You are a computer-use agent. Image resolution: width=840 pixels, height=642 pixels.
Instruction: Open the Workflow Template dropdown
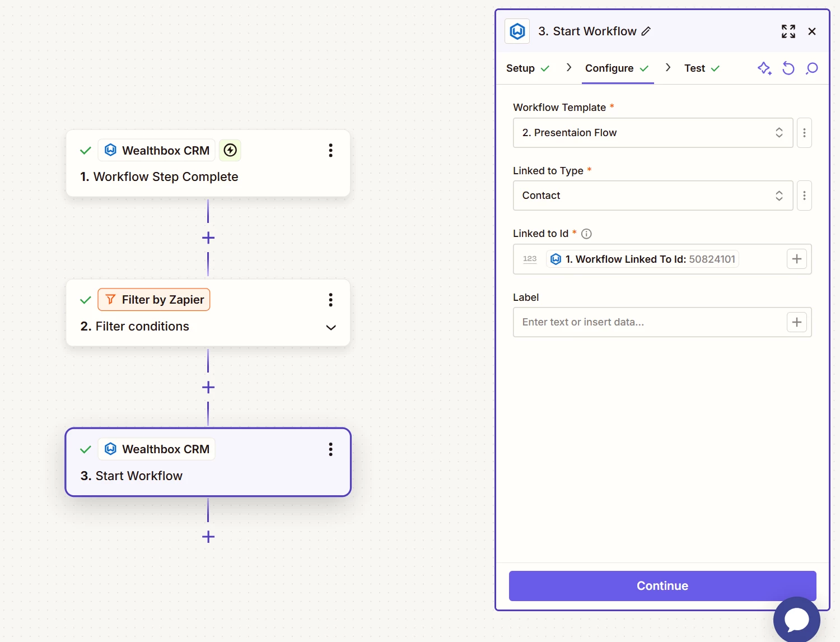tap(653, 133)
